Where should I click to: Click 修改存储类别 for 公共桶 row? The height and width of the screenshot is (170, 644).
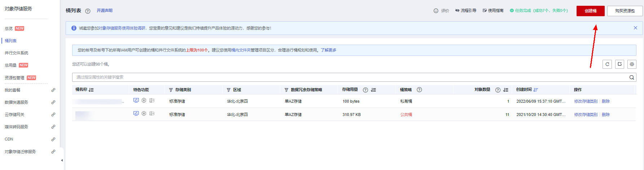(x=586, y=115)
